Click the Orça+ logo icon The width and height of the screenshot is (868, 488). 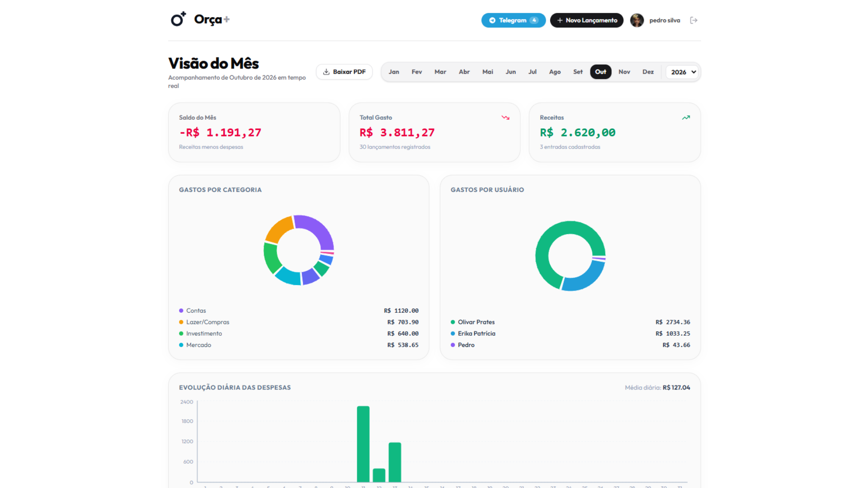click(178, 19)
